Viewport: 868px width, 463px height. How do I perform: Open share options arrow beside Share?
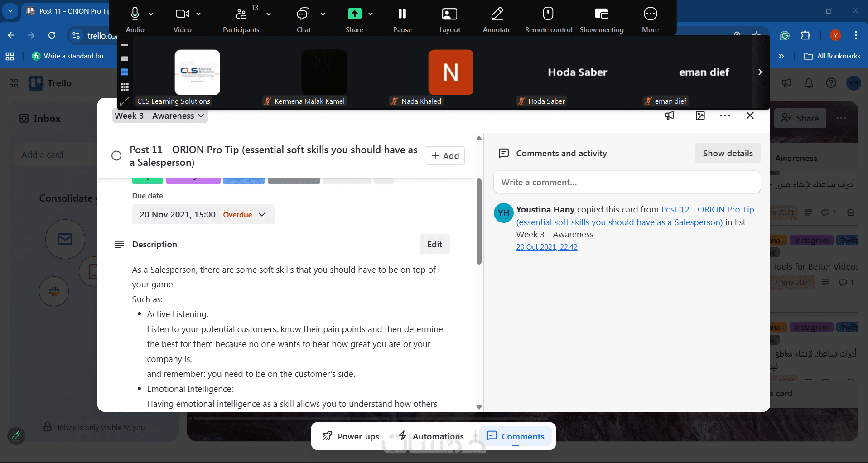click(x=371, y=14)
